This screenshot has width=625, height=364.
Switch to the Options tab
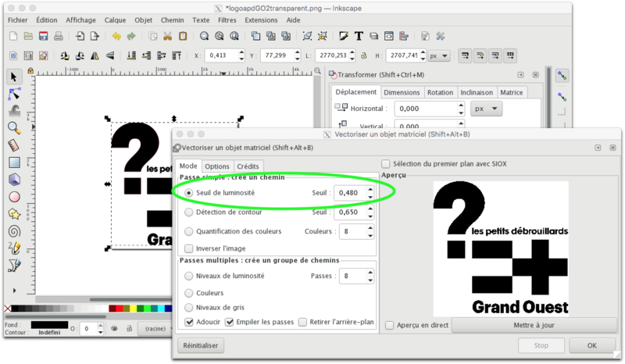coord(217,166)
